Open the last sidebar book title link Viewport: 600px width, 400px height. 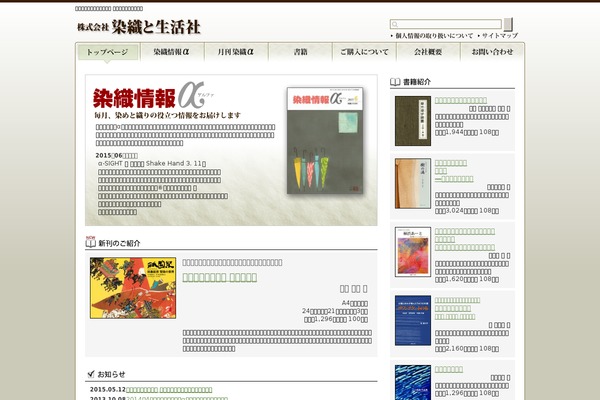449,369
